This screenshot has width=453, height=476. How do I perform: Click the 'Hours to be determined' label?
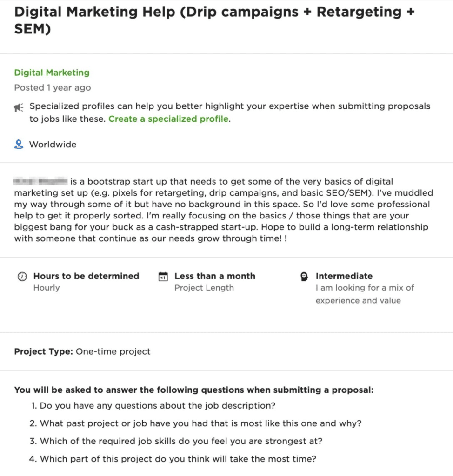pyautogui.click(x=86, y=276)
